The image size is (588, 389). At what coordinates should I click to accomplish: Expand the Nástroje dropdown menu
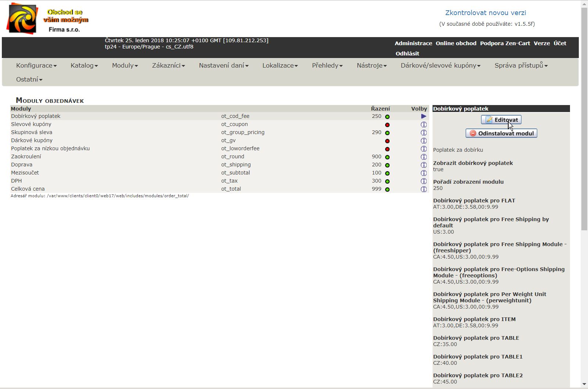[x=371, y=65]
